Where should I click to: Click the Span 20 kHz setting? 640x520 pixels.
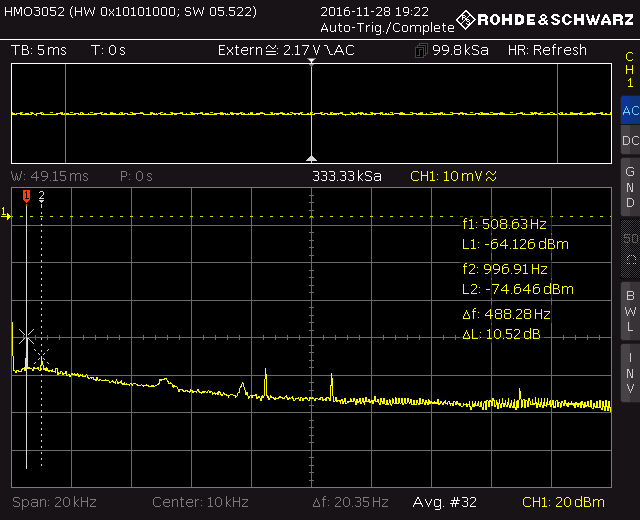[53, 501]
